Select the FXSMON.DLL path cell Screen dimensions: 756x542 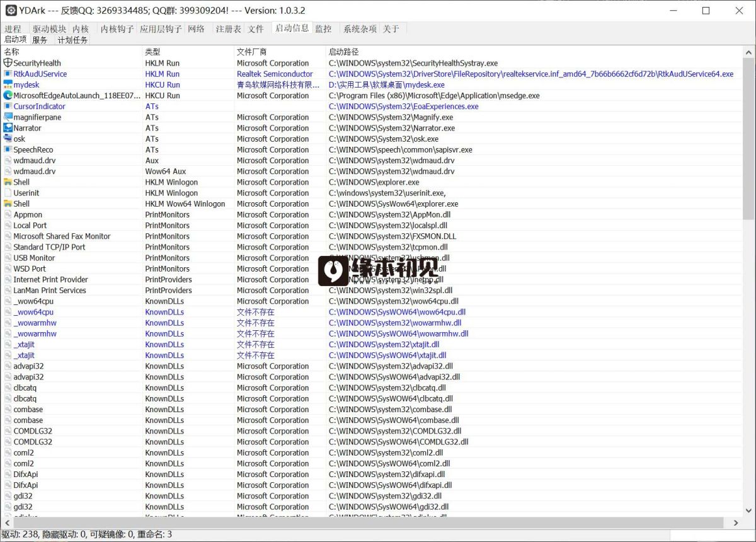tap(392, 236)
